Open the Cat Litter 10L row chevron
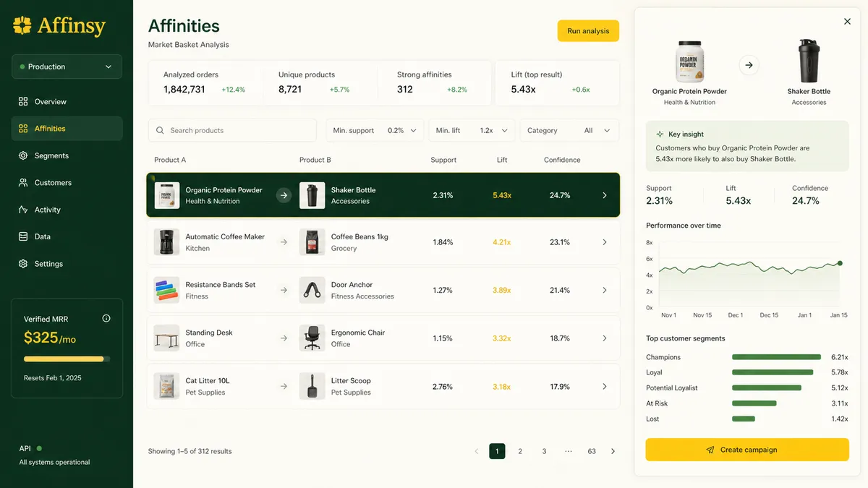868x488 pixels. click(x=605, y=387)
